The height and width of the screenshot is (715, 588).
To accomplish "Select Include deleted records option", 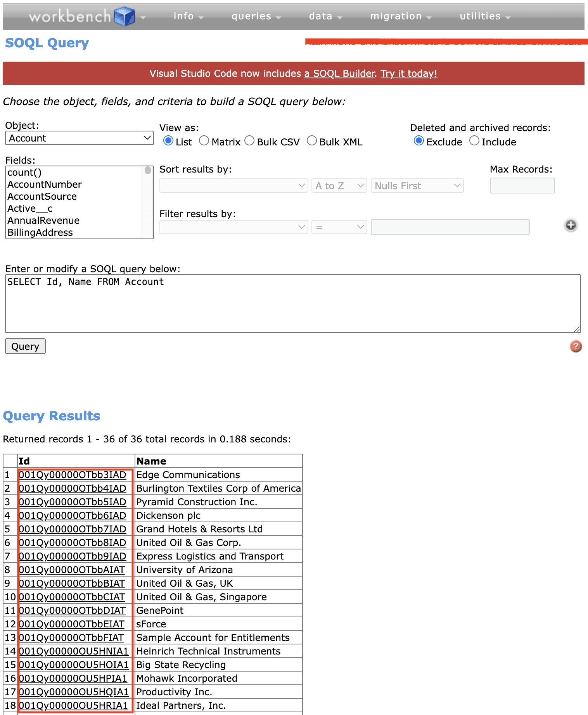I will tap(474, 141).
